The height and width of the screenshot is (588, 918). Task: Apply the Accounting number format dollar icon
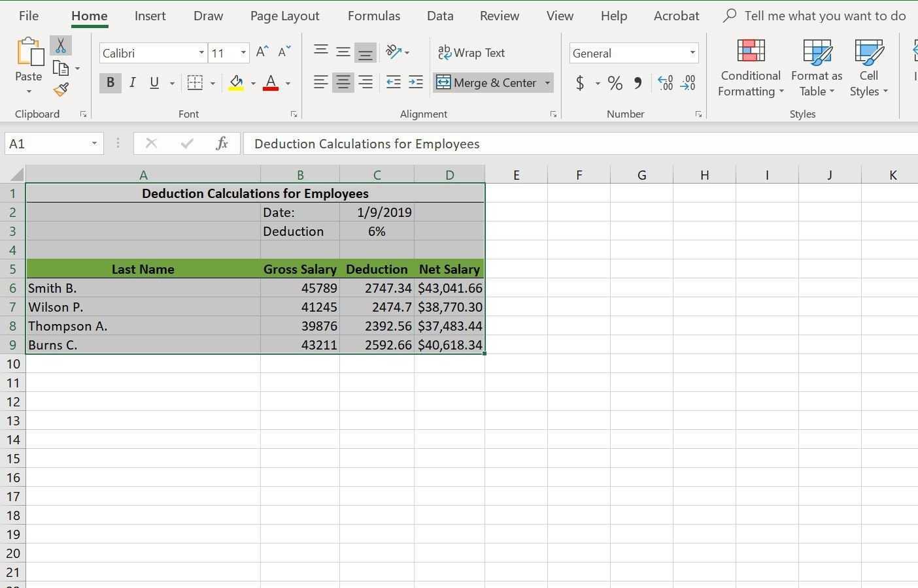coord(580,83)
